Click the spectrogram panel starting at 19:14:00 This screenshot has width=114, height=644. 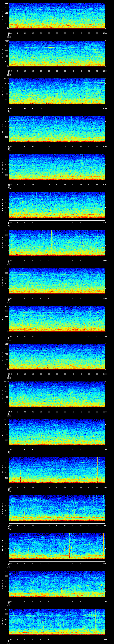coord(57,16)
